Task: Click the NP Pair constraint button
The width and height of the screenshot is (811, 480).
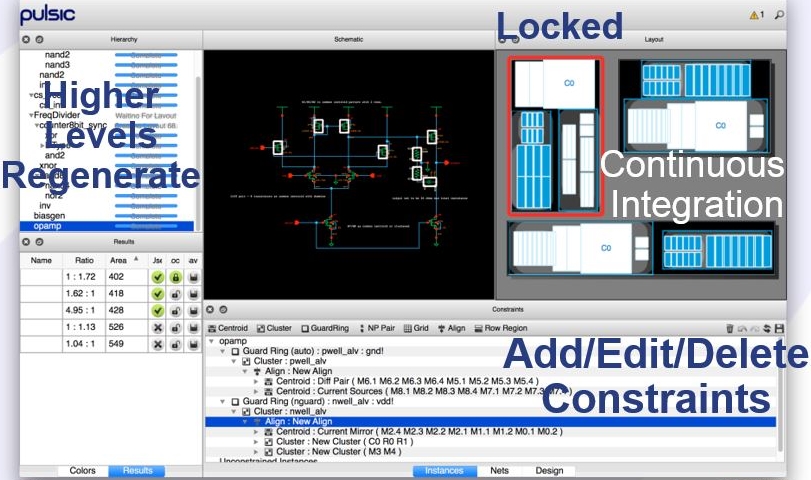Action: [375, 328]
